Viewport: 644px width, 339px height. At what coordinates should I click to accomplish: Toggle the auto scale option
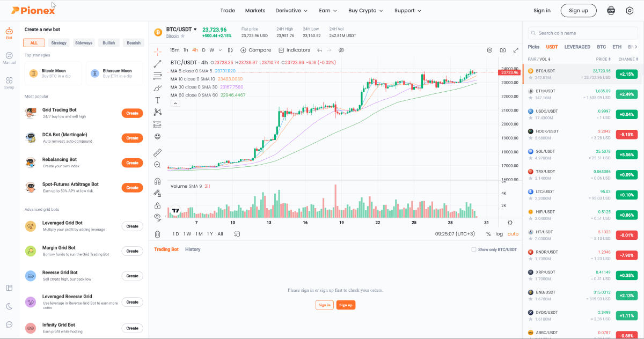click(x=513, y=234)
